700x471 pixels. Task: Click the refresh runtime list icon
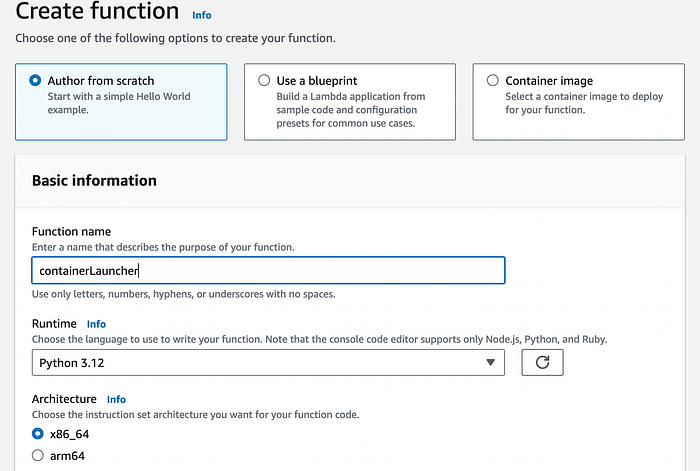coord(542,362)
